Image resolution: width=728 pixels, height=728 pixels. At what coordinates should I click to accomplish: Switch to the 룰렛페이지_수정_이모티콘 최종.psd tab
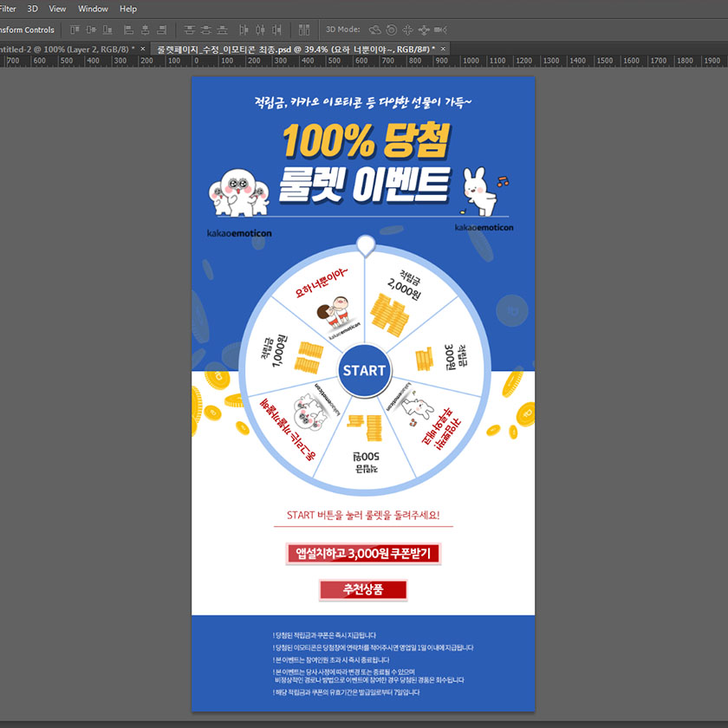pyautogui.click(x=296, y=49)
